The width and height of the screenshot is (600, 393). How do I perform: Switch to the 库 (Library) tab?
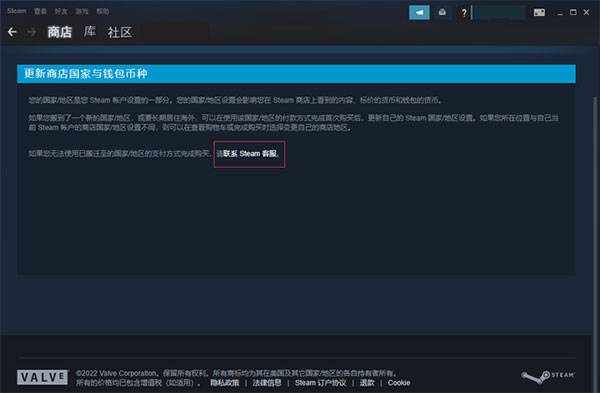(x=90, y=32)
